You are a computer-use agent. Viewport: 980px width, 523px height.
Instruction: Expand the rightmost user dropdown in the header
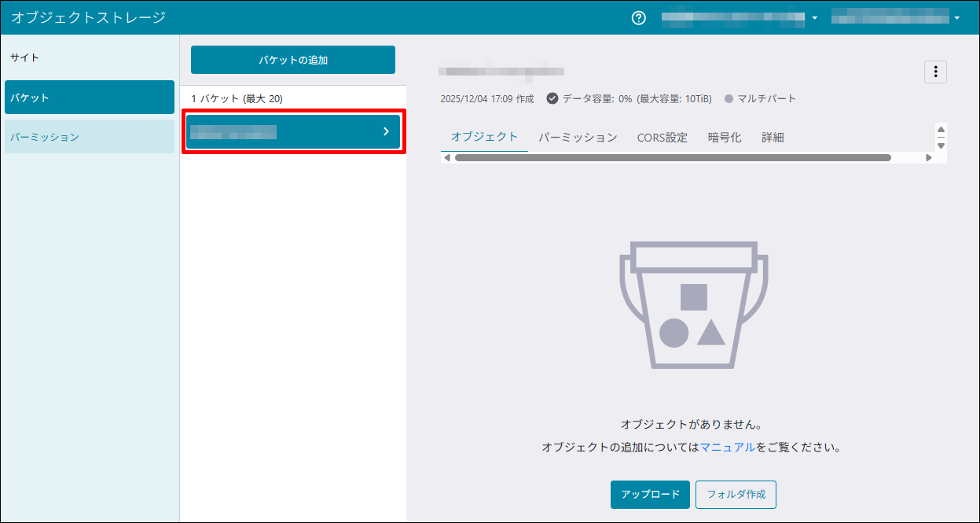[957, 18]
